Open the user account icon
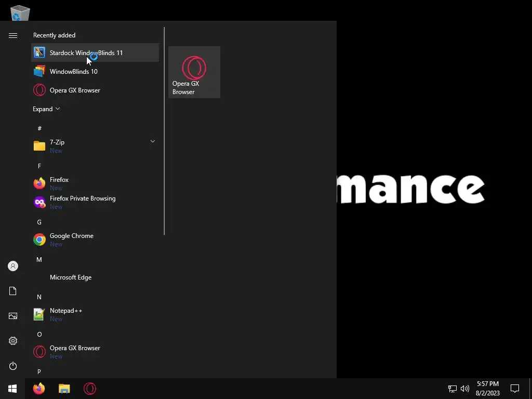This screenshot has height=399, width=532. [x=13, y=266]
